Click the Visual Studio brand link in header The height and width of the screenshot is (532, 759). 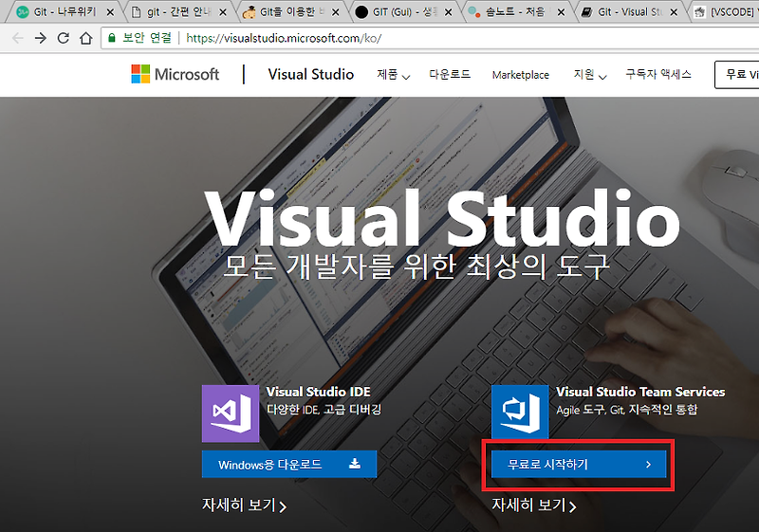(x=311, y=74)
